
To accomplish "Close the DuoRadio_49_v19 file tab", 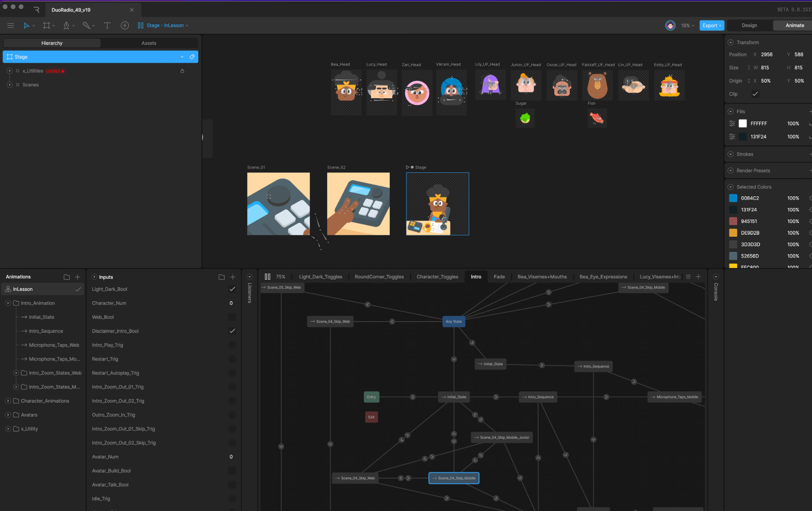I will [x=132, y=10].
